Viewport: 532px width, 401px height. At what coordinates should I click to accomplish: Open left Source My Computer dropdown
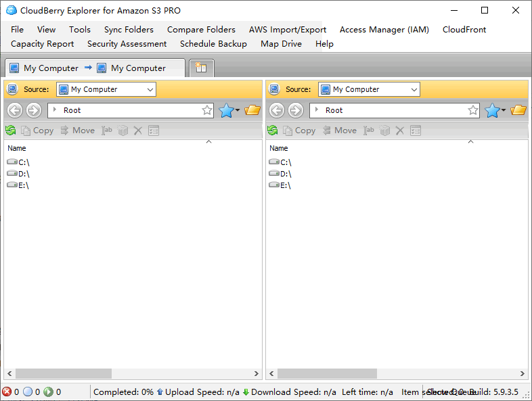tap(106, 89)
